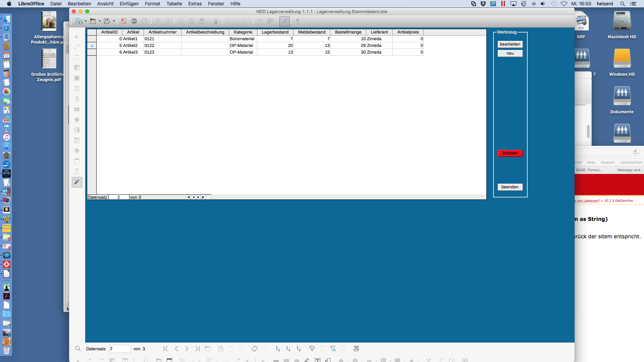644x362 pixels.
Task: Toggle Form Control Wizards wand button
Action: click(x=77, y=182)
